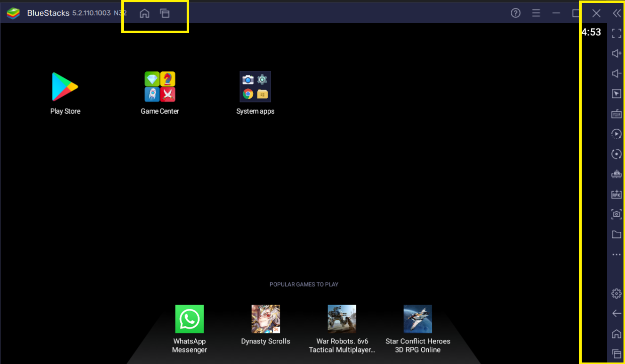Open the Game Center app
The width and height of the screenshot is (625, 364).
pos(160,87)
